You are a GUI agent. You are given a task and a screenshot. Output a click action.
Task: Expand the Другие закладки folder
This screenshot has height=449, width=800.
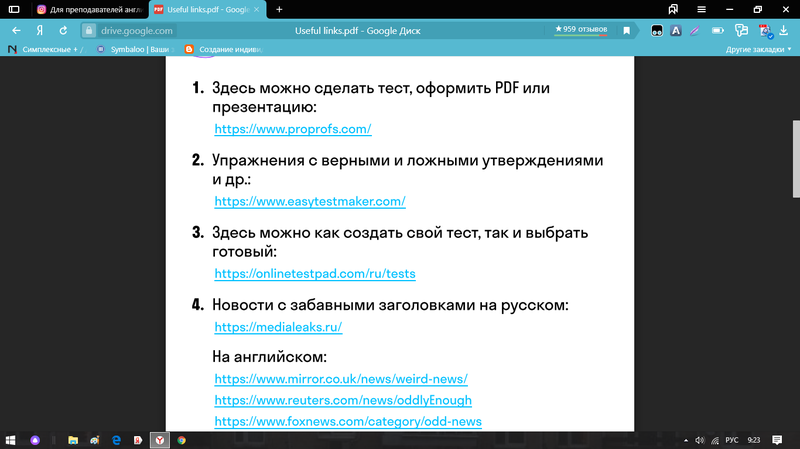758,48
